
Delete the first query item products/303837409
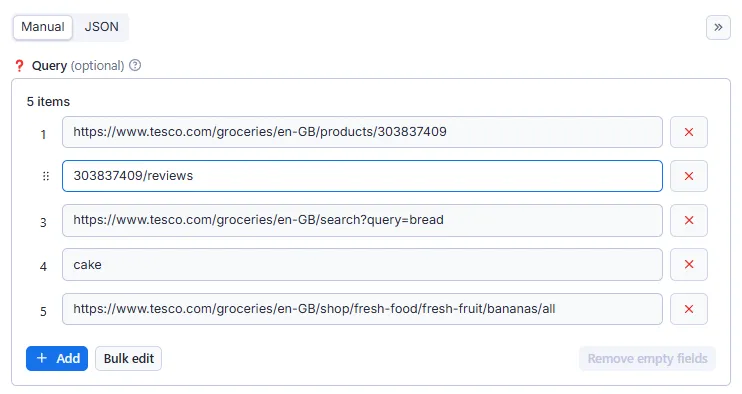689,132
